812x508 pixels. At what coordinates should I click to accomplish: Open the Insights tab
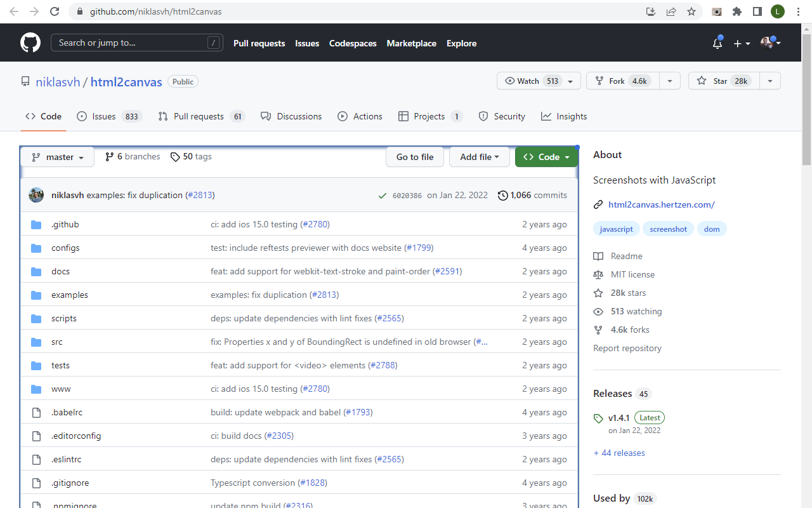(564, 116)
